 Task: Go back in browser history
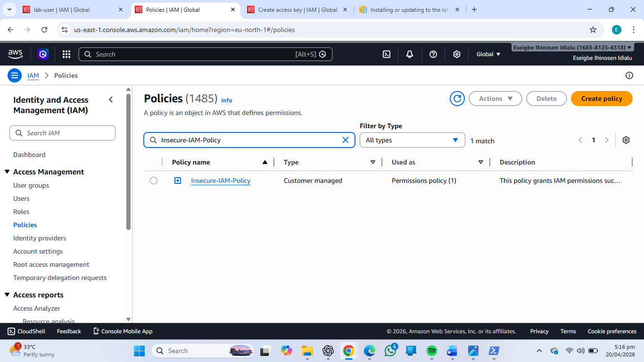click(10, 30)
